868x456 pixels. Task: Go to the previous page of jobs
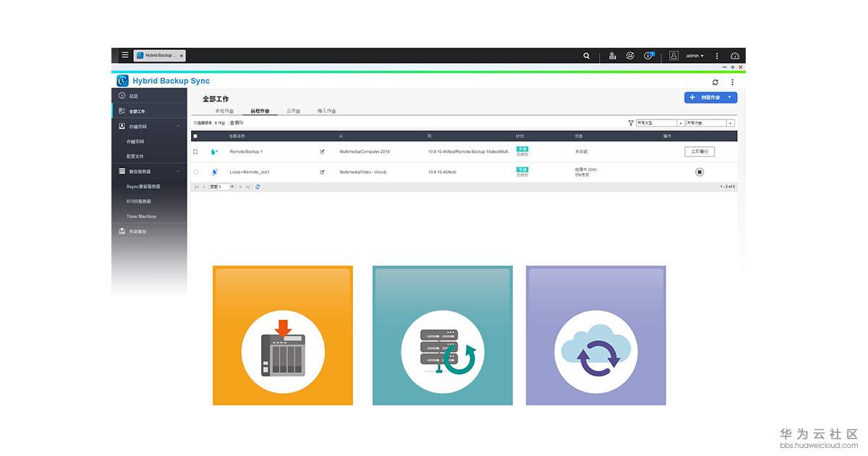(x=204, y=187)
